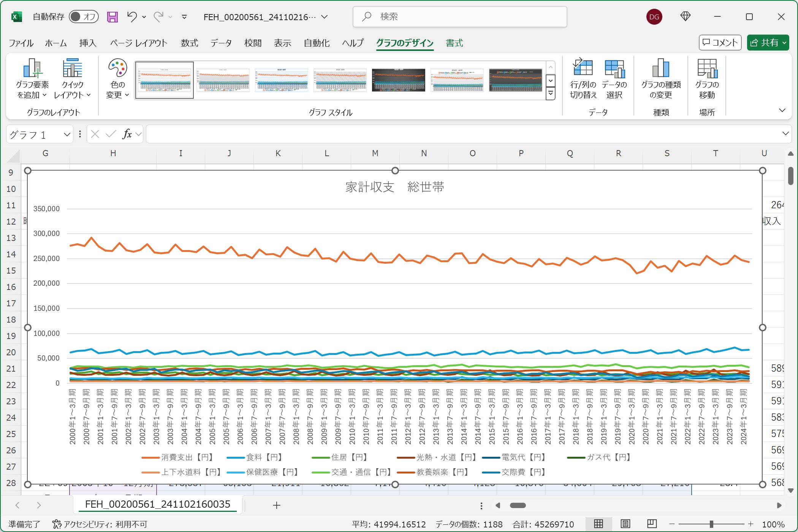Click 行/列の切り替え icon
The image size is (798, 532).
(583, 79)
